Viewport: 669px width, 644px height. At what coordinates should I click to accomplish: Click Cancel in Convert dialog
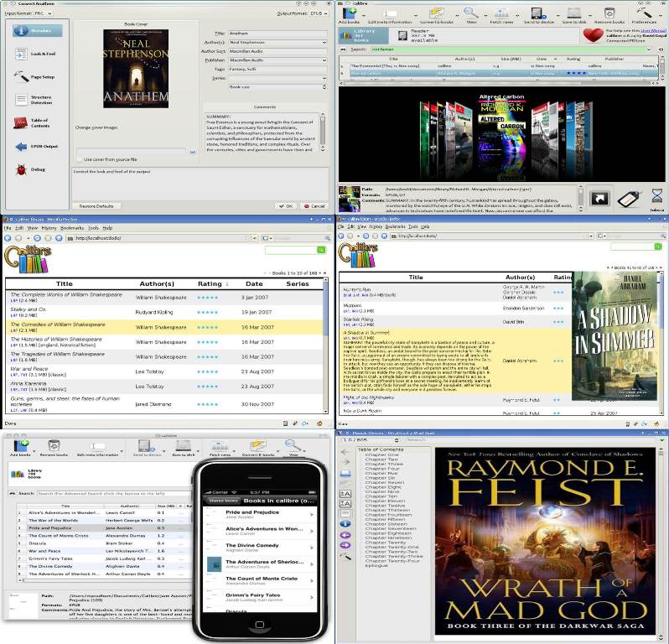(314, 206)
